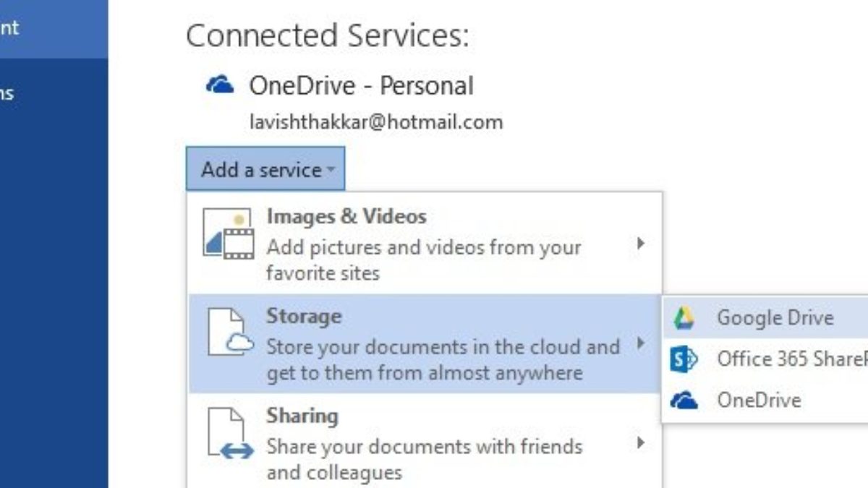
Task: Click the OneDrive icon in the submenu
Action: (684, 401)
